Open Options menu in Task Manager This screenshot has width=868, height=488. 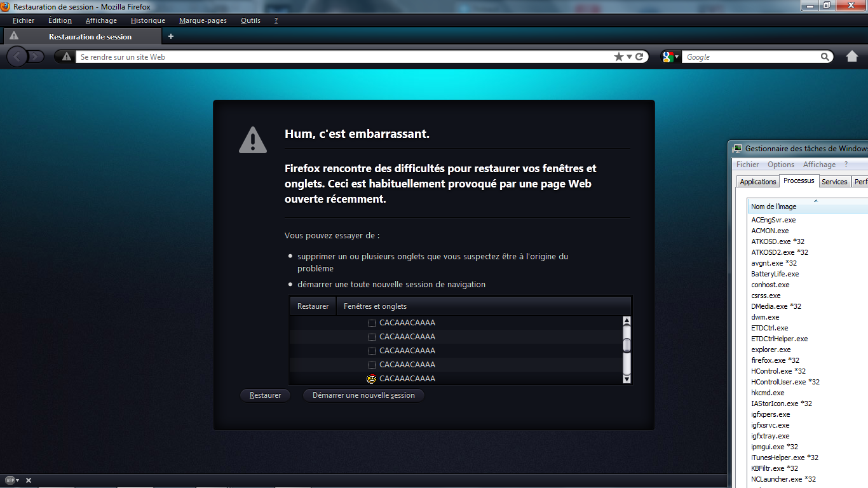coord(781,165)
